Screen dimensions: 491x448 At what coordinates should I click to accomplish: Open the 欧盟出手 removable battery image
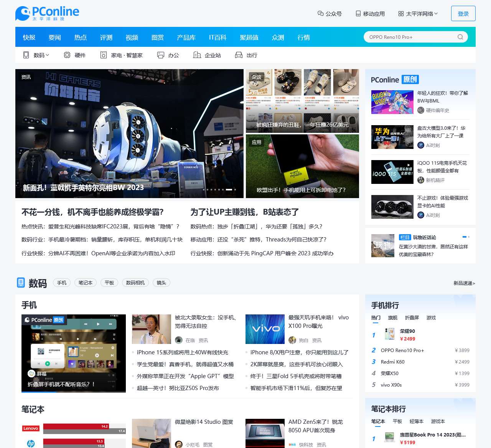[x=302, y=166]
